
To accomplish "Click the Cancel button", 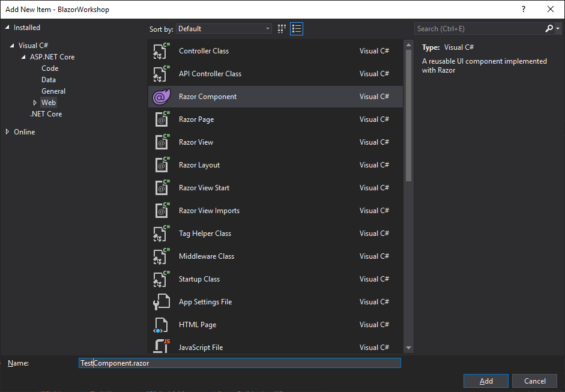I will [535, 381].
